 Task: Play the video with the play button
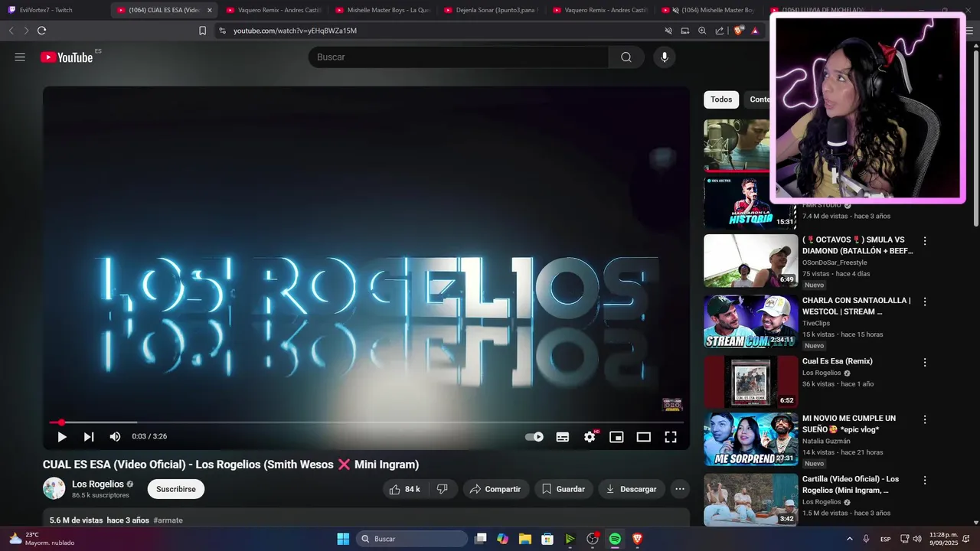[x=62, y=437]
